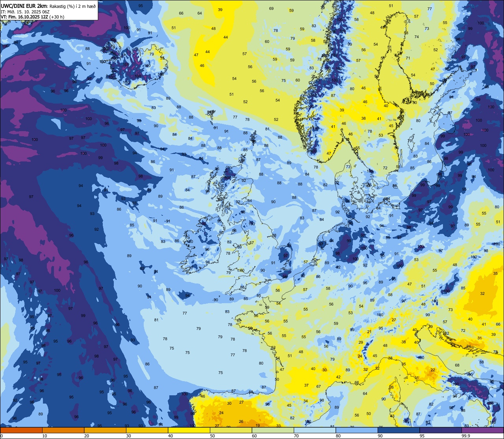504x439 pixels.
Task: Click the humidity value '43' over Sardinia
Action: [x=392, y=416]
